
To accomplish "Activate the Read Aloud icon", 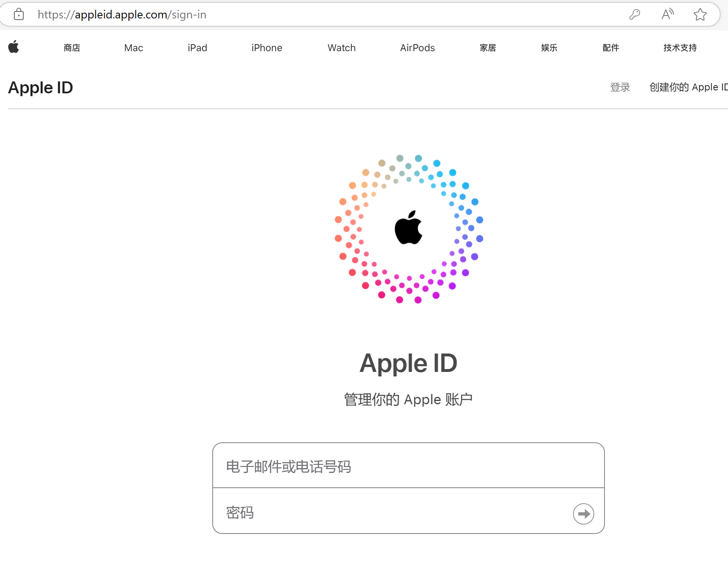I will coord(667,15).
